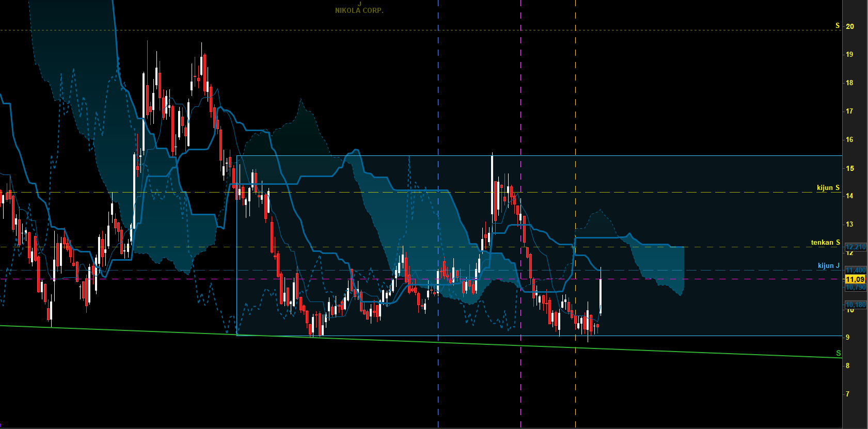Select the 'kijun S' line label
Viewport: 868px width, 429px height.
click(828, 187)
